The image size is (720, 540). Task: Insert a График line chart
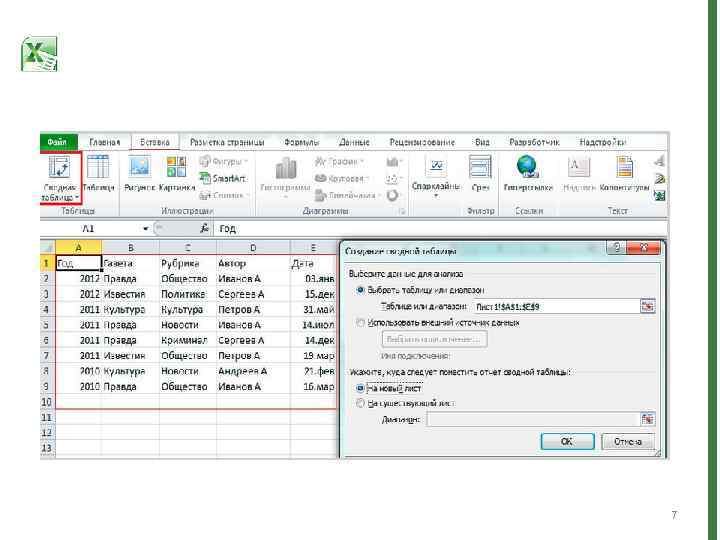click(339, 162)
